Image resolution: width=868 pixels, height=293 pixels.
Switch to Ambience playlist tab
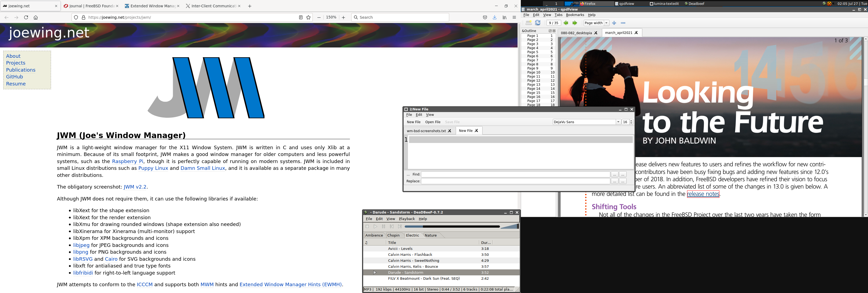tap(374, 235)
